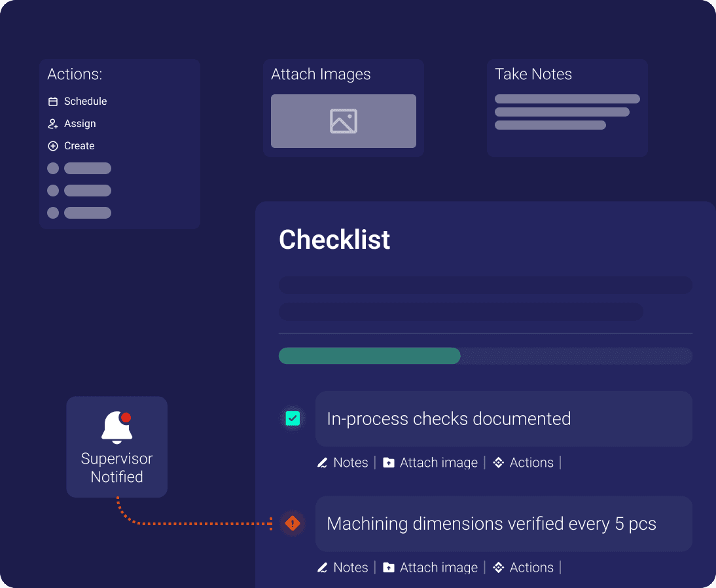Click the Assign person icon

pos(53,124)
